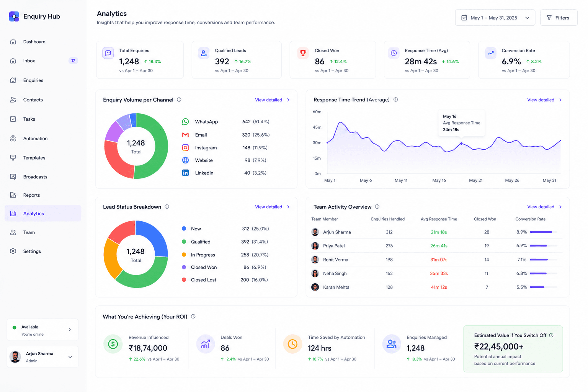View detailed Enquiry Volume per Channel

(272, 100)
